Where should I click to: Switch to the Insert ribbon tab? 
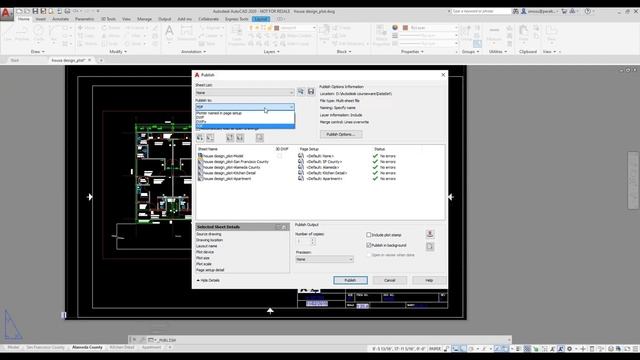tap(40, 19)
